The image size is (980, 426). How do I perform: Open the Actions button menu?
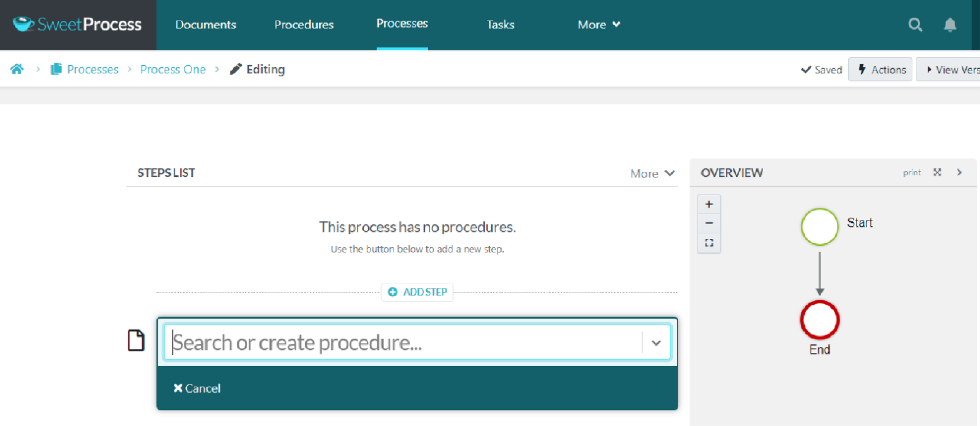880,70
